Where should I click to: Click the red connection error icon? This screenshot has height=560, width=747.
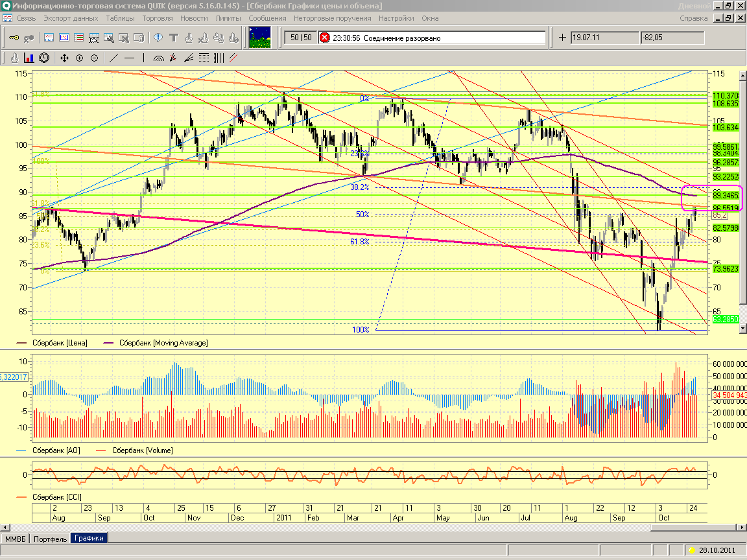[x=324, y=38]
